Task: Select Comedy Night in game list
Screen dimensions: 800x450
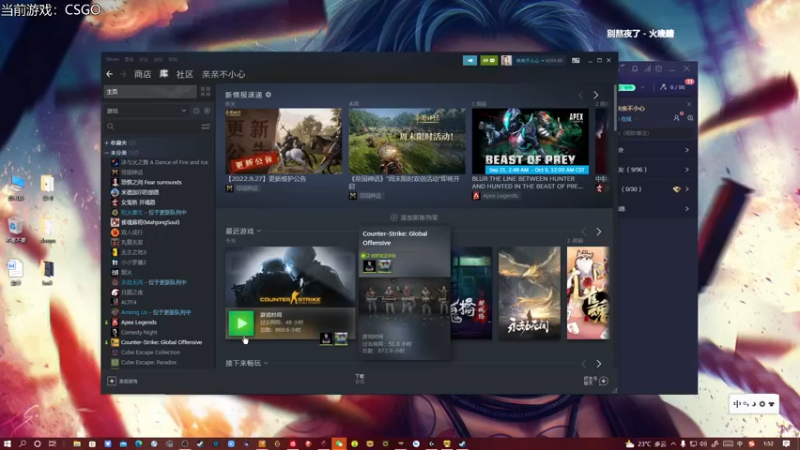Action: click(x=134, y=332)
